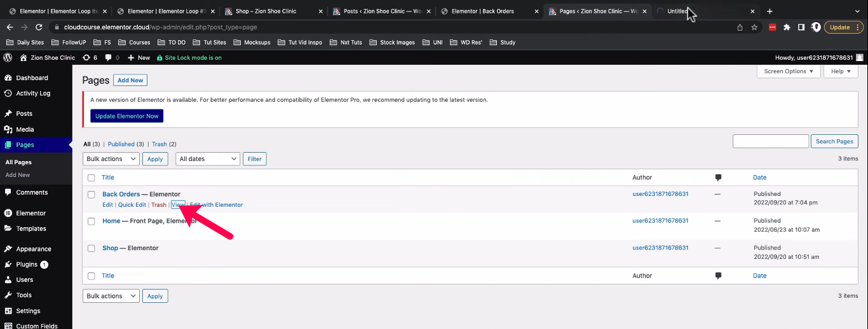The image size is (868, 329).
Task: Open Users menu in sidebar
Action: coord(25,279)
